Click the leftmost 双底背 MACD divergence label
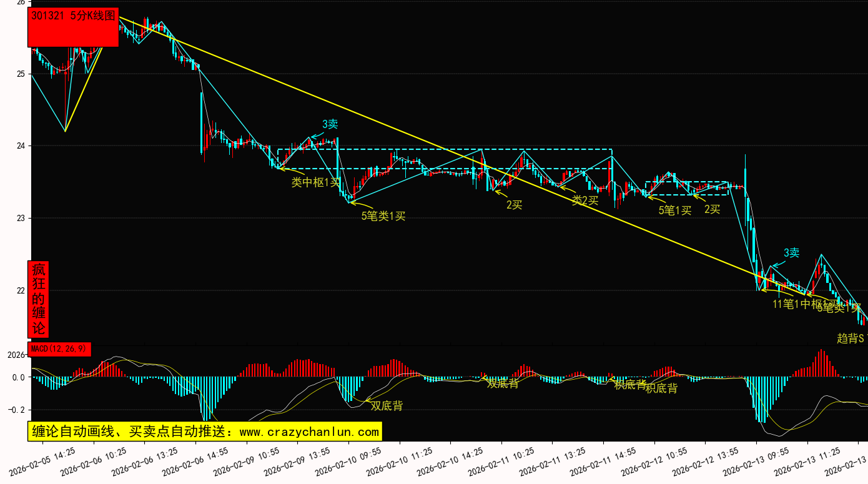 tap(387, 406)
